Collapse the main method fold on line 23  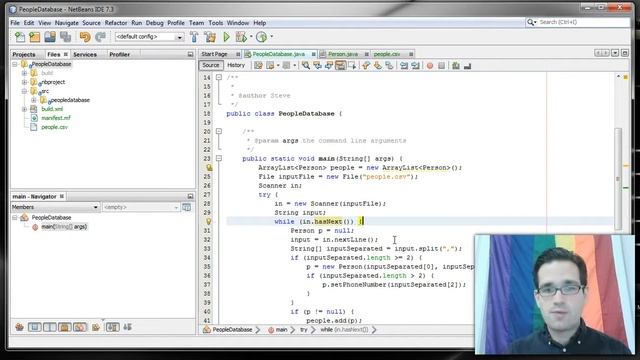[219, 158]
